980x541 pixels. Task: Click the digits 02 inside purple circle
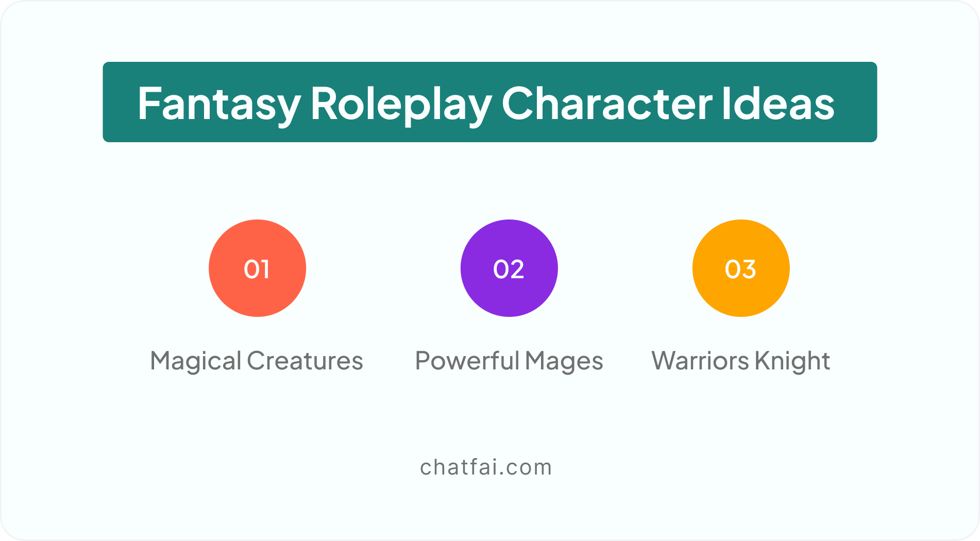click(509, 269)
